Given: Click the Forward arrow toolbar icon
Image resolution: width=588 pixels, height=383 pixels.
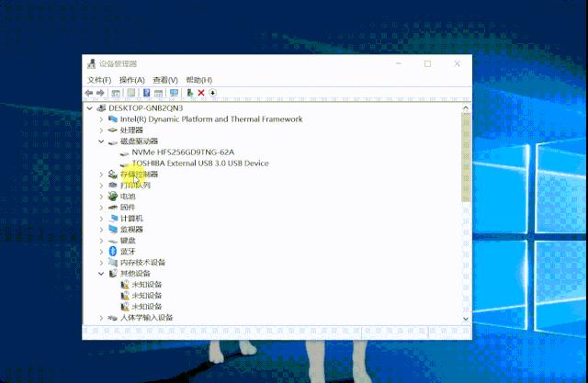Looking at the screenshot, I should [x=100, y=93].
